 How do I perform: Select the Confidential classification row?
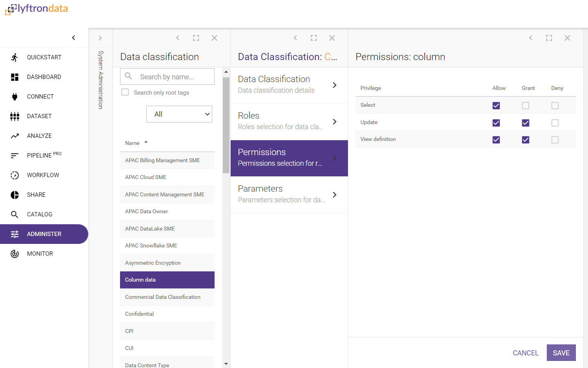[x=167, y=314]
